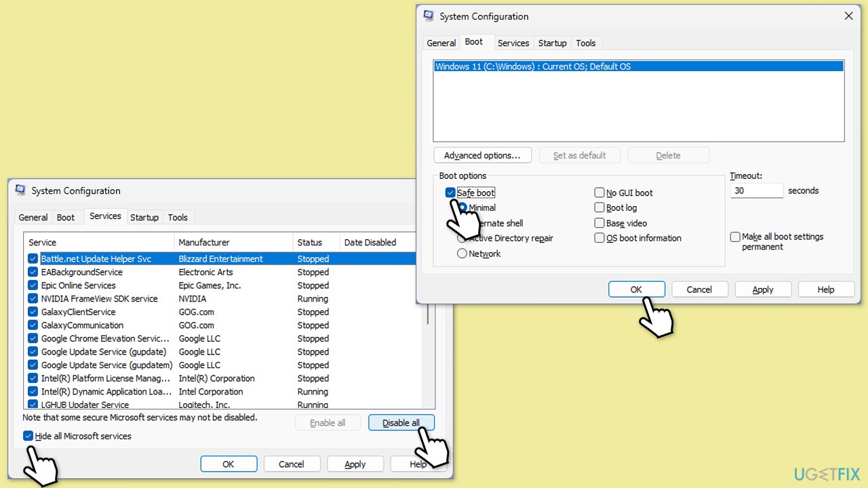The image size is (868, 488).
Task: Uncheck the Battle.net Update Helper Svc service
Action: pos(33,259)
